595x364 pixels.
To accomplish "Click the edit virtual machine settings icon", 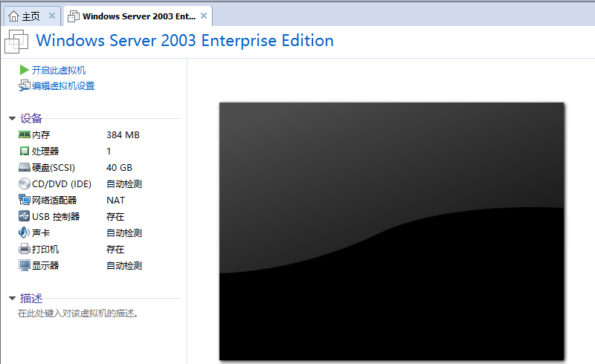I will click(x=25, y=85).
